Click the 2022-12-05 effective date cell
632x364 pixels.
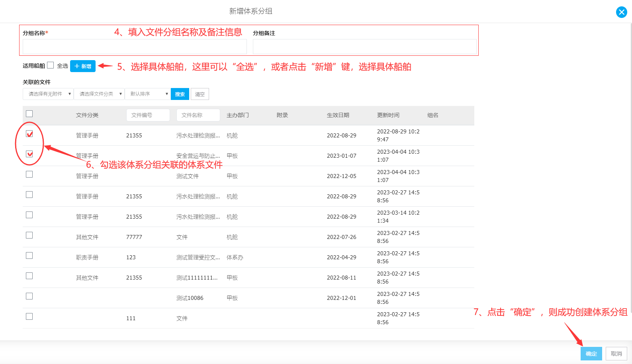coord(342,176)
